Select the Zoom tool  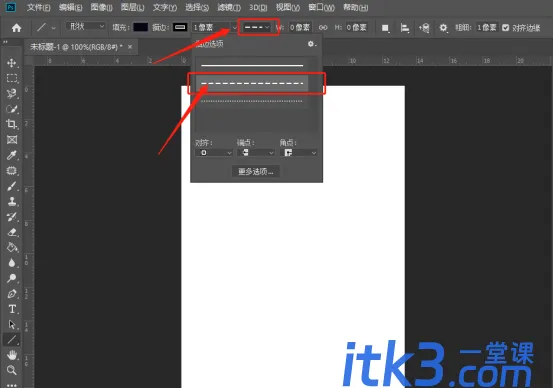pyautogui.click(x=12, y=370)
